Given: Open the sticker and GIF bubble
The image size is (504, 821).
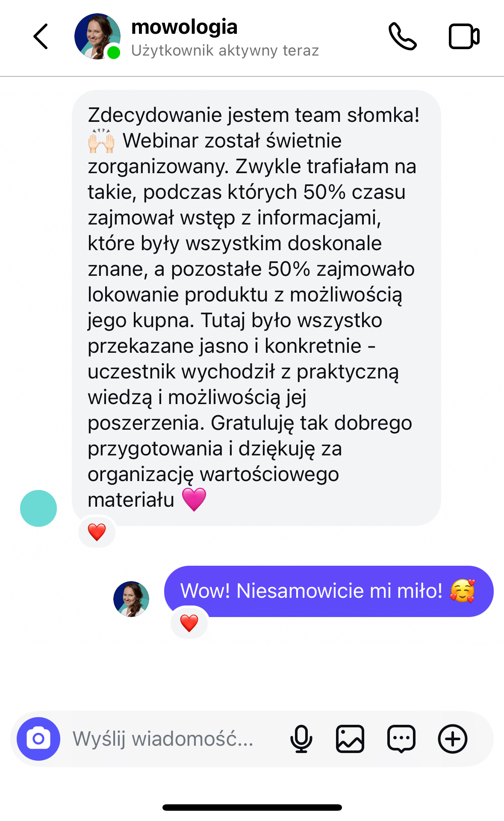Looking at the screenshot, I should click(x=401, y=738).
